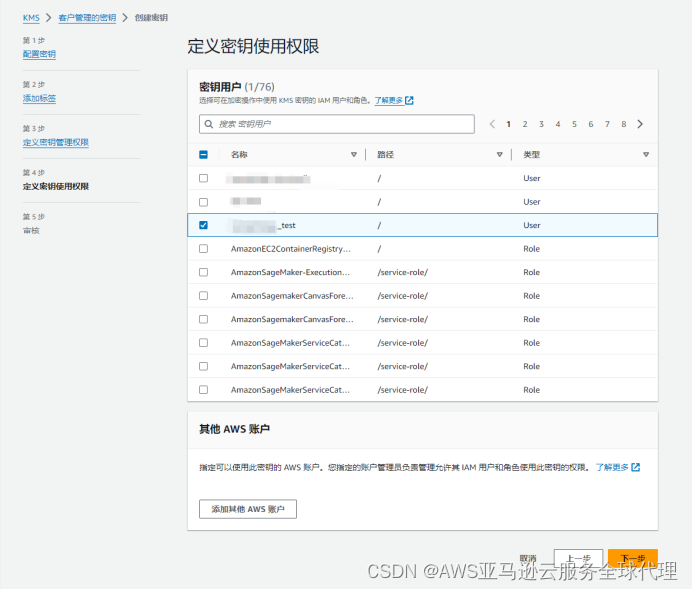Focus the 搜索 密钥用户 search field
Screen dimensions: 693x590
point(337,124)
